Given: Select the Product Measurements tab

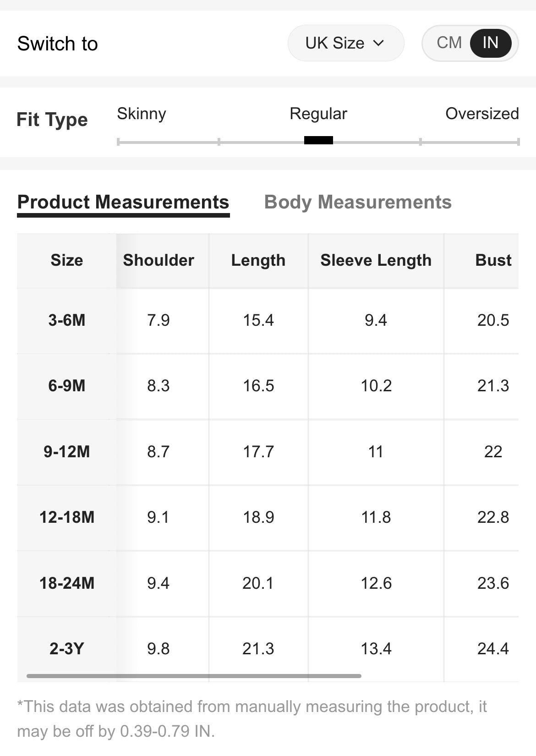Looking at the screenshot, I should coord(123,202).
